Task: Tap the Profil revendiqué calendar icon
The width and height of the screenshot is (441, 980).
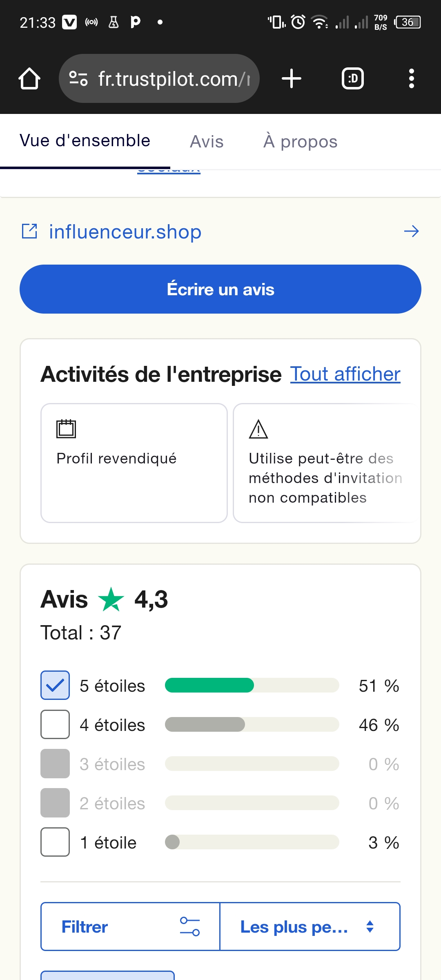Action: [66, 429]
